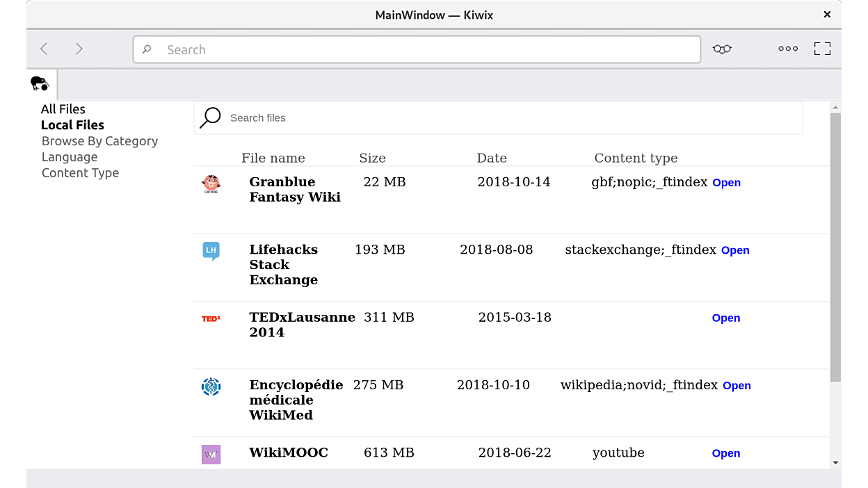Open the reading list glasses icon

tap(722, 49)
